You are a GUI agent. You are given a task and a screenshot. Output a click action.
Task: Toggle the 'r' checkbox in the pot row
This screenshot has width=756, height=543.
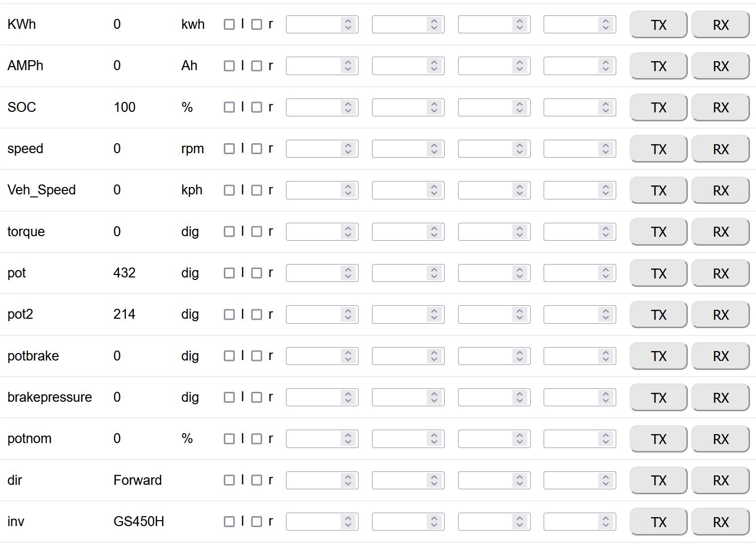coord(257,273)
